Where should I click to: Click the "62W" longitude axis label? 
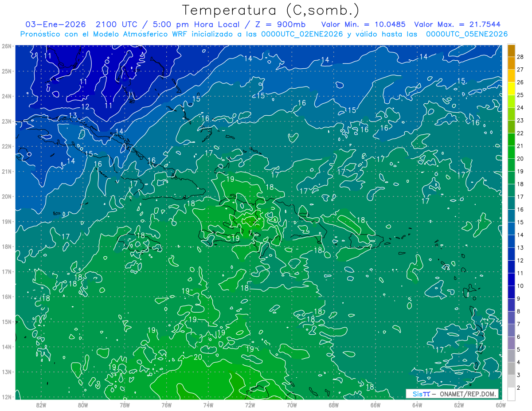pyautogui.click(x=459, y=405)
